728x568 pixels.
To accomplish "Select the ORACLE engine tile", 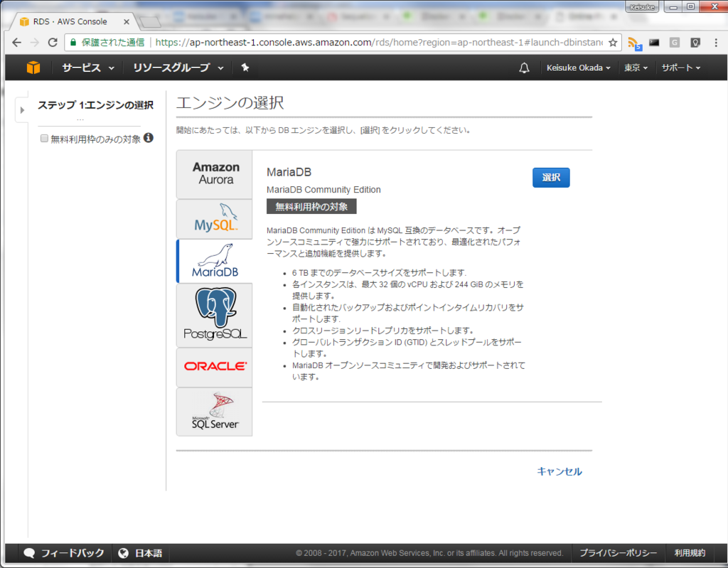I will [215, 367].
